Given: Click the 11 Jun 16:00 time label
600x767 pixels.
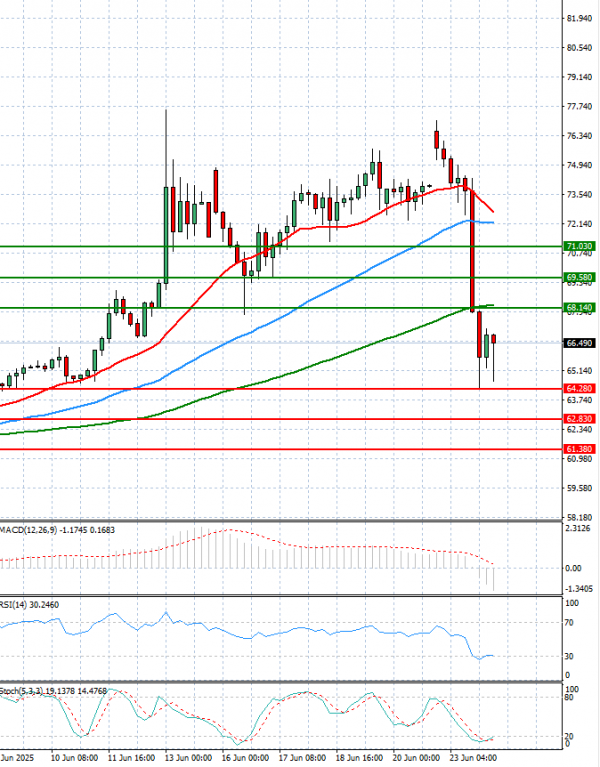Looking at the screenshot, I should tap(132, 758).
